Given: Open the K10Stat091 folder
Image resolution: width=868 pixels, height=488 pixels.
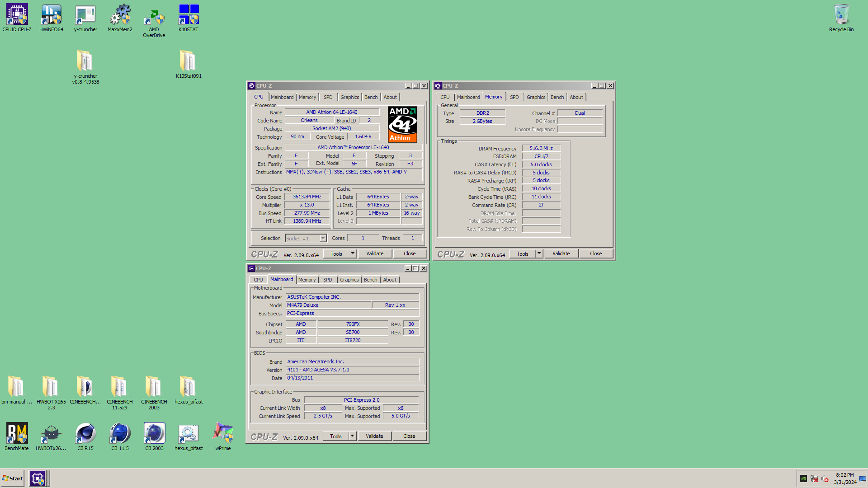Looking at the screenshot, I should pyautogui.click(x=189, y=64).
